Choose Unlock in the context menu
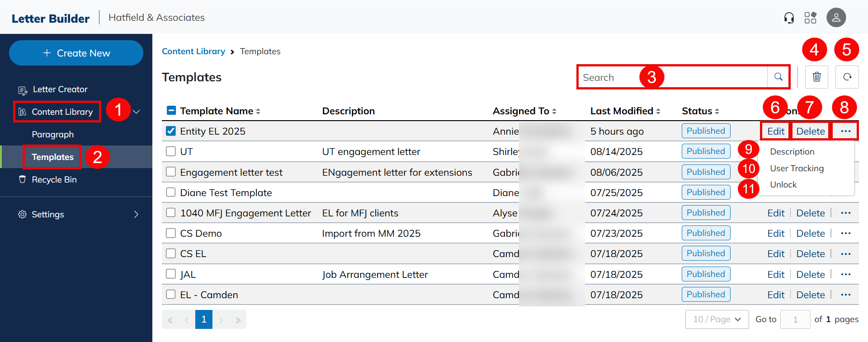The width and height of the screenshot is (868, 342). (x=783, y=185)
